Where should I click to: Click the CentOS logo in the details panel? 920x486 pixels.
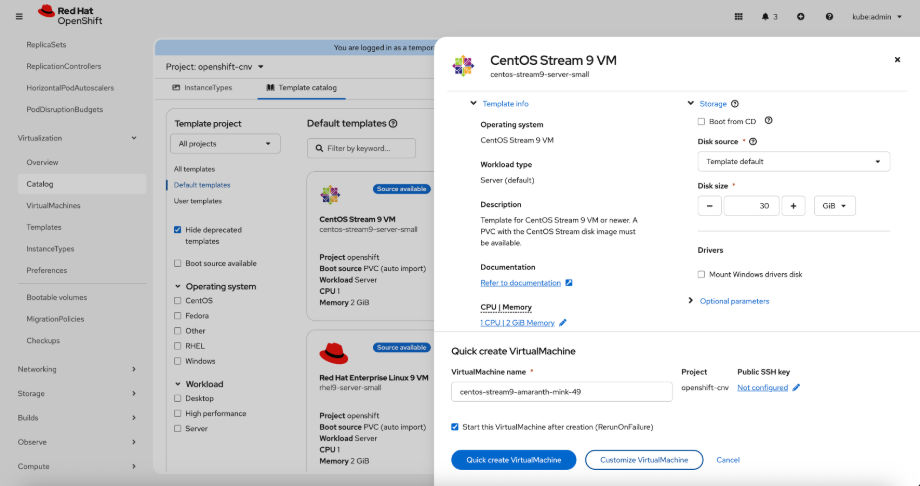(463, 66)
